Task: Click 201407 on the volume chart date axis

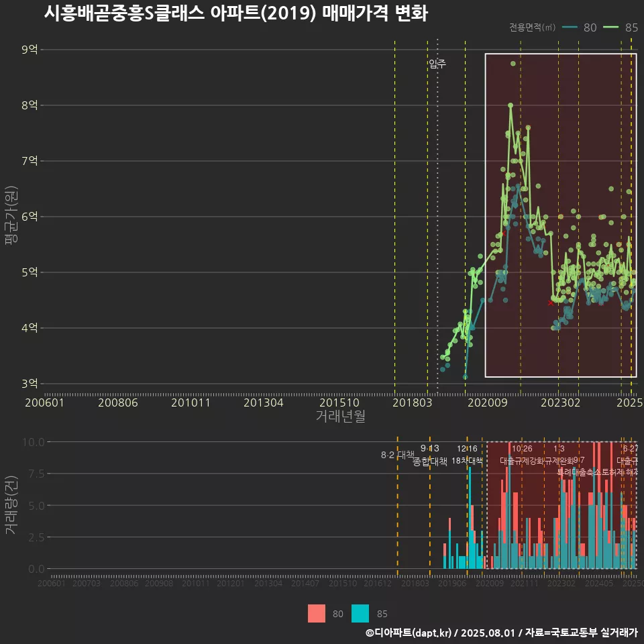Action: tap(305, 583)
